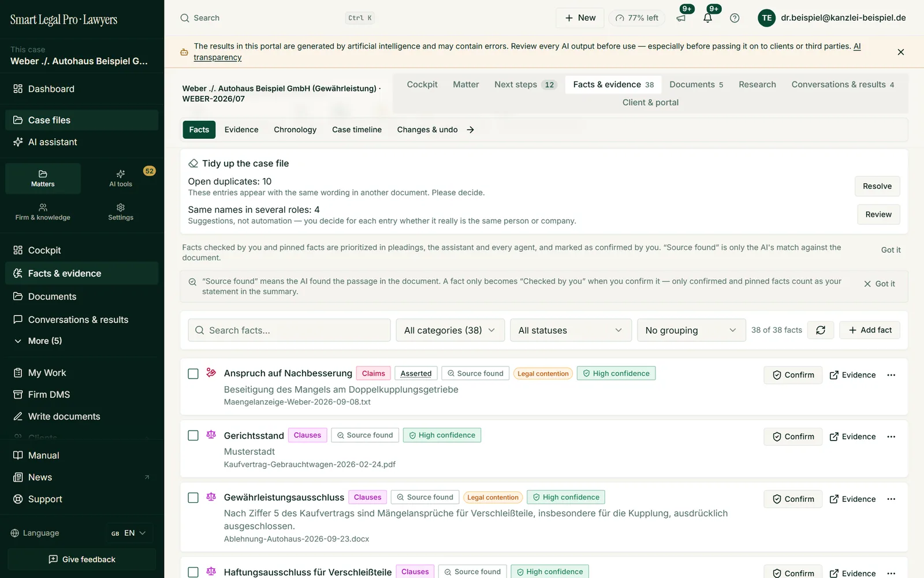Open the Manual
The height and width of the screenshot is (578, 924).
tap(82, 455)
